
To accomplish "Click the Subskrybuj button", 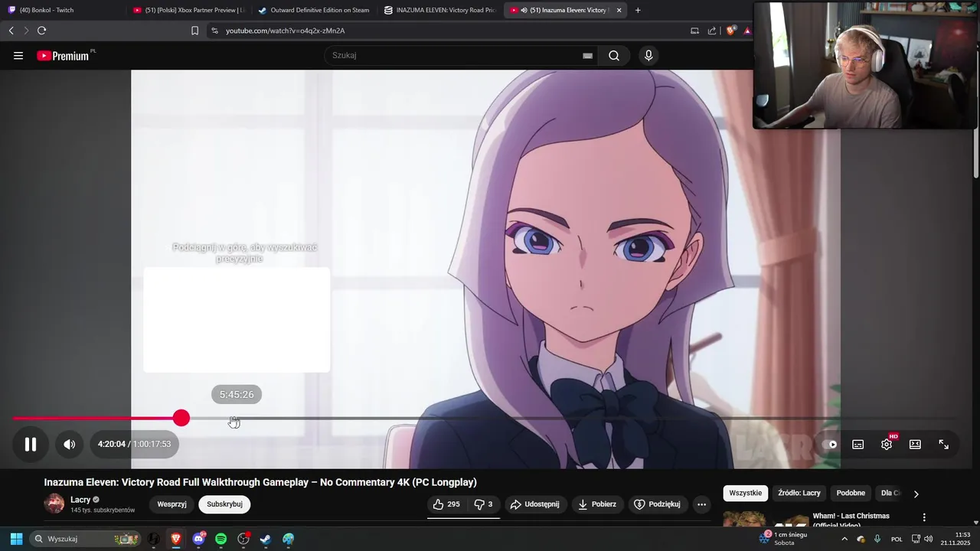I will [x=224, y=504].
